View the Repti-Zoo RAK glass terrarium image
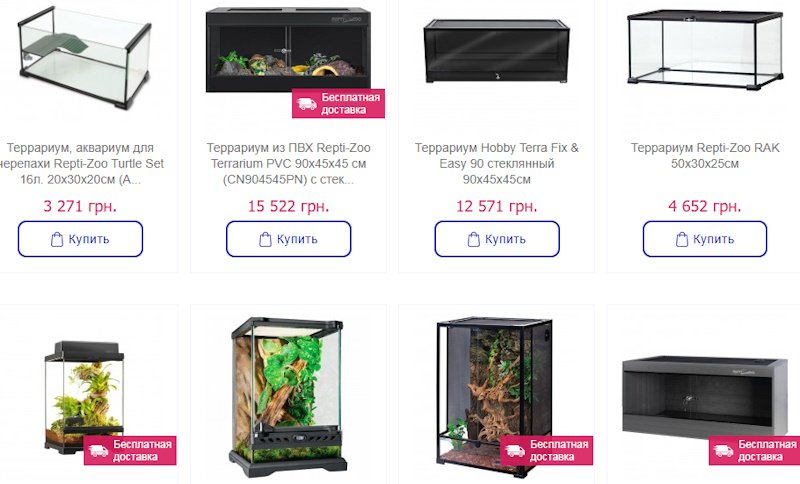800x484 pixels. pyautogui.click(x=705, y=49)
